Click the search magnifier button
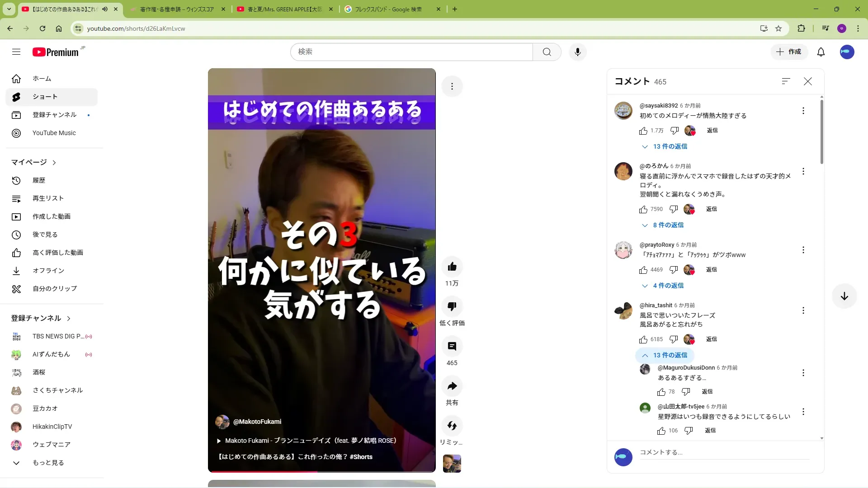This screenshot has height=488, width=868. point(547,52)
